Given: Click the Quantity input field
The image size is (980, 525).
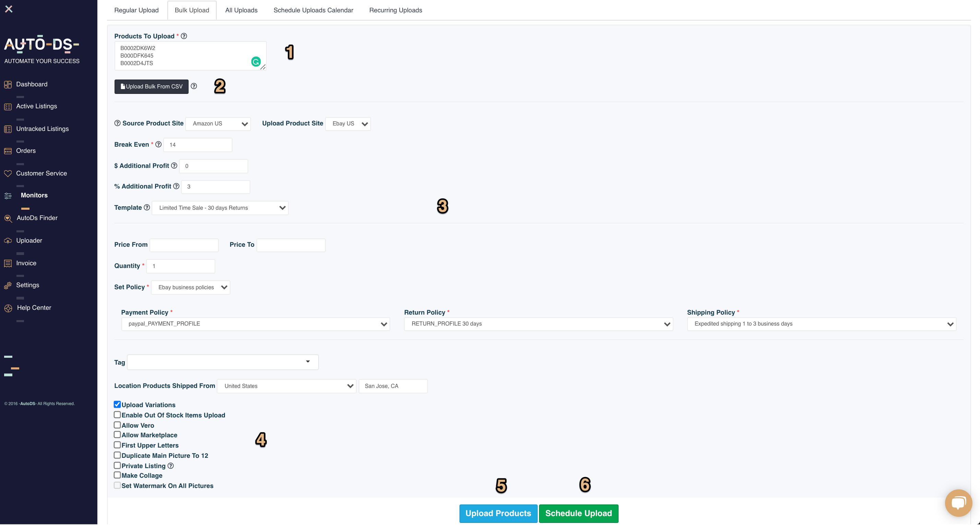Looking at the screenshot, I should pos(180,266).
